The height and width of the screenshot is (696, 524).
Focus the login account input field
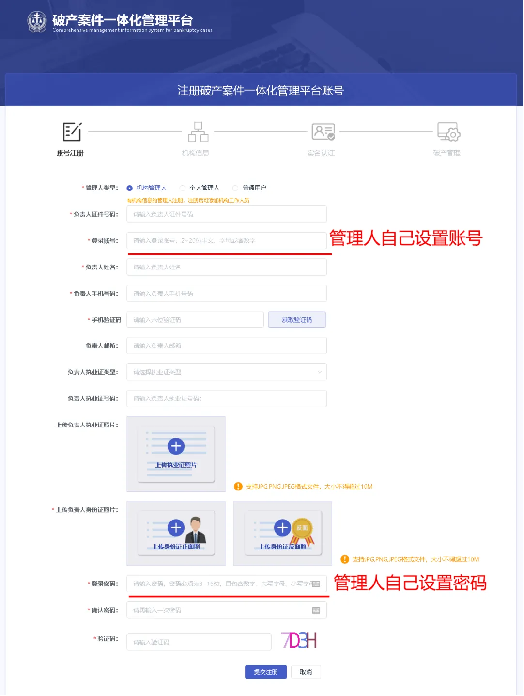point(226,241)
